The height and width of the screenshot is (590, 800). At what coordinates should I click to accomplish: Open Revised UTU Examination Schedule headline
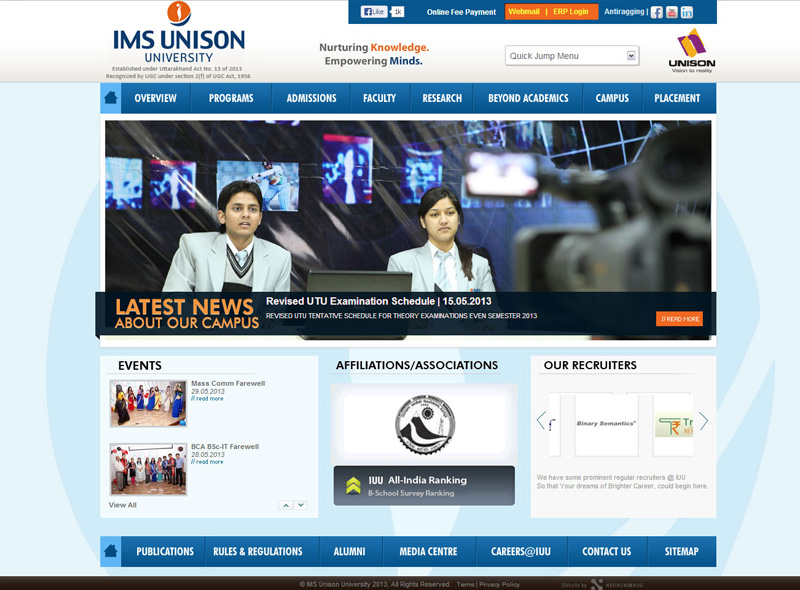(379, 301)
